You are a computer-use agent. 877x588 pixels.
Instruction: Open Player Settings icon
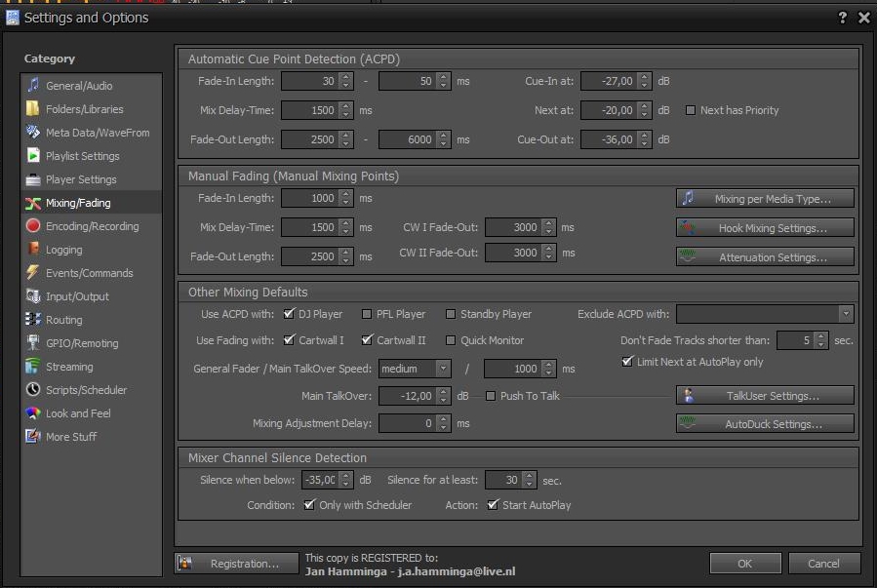tap(33, 178)
